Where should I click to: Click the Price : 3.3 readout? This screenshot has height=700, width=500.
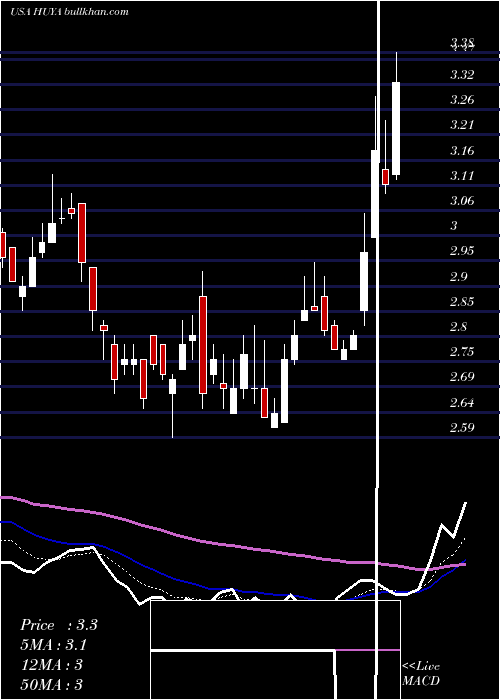58,625
